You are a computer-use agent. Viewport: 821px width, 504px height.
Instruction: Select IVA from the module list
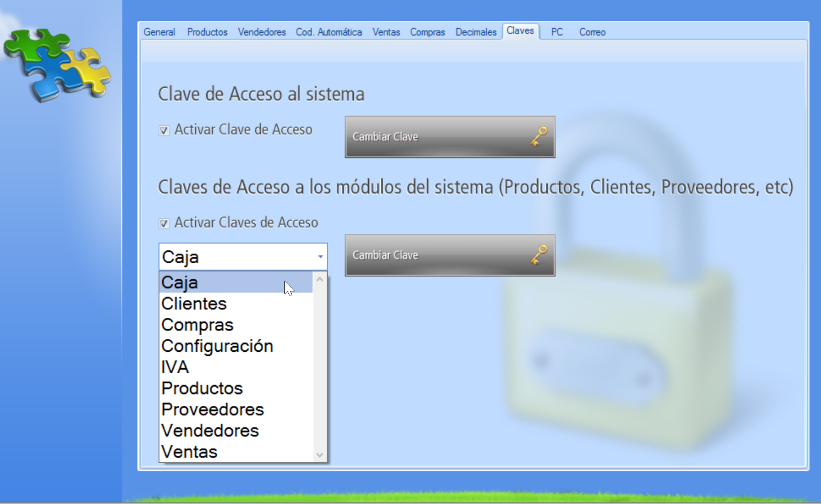[x=175, y=366]
